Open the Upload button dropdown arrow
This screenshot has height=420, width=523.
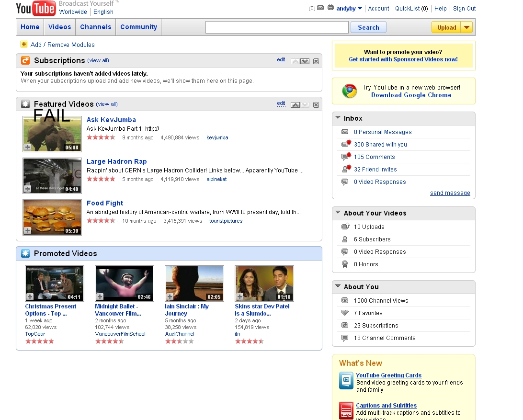[467, 27]
